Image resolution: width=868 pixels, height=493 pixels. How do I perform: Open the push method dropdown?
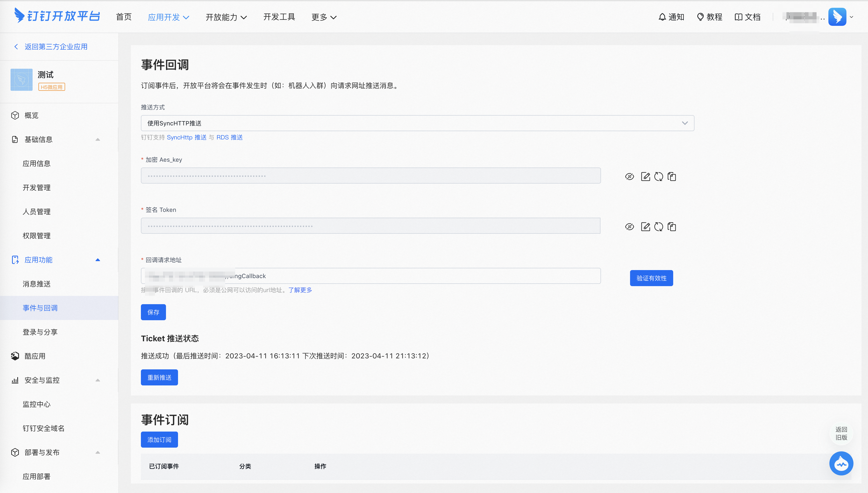417,123
